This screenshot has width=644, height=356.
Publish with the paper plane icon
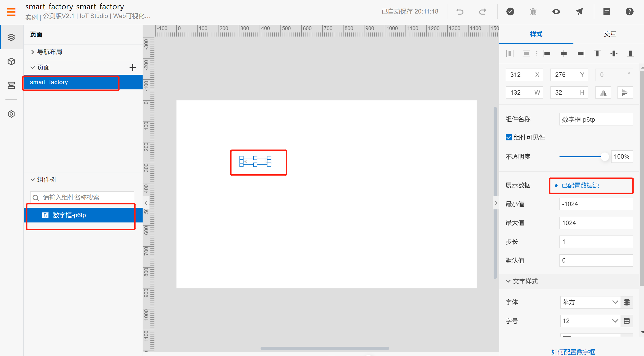tap(579, 12)
